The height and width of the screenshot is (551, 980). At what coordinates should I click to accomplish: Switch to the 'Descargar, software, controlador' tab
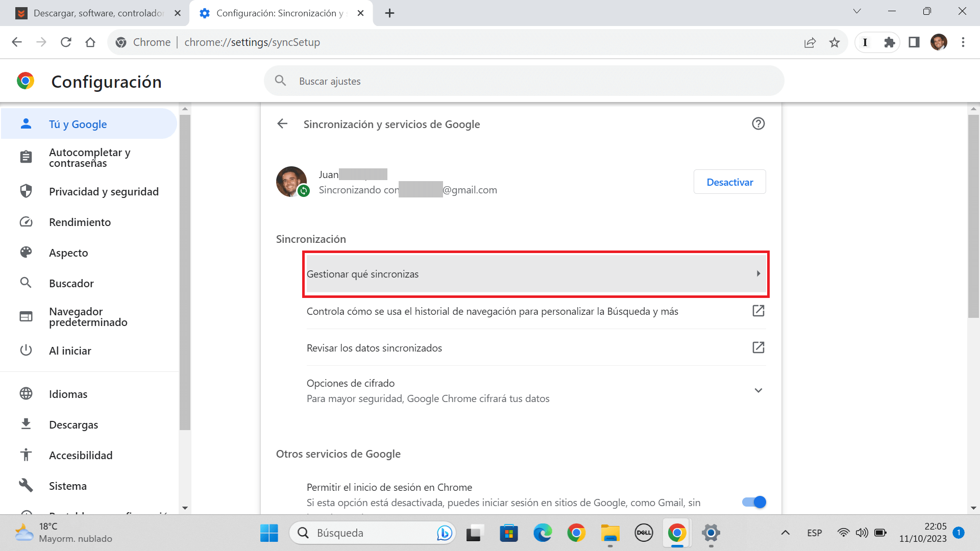point(97,13)
